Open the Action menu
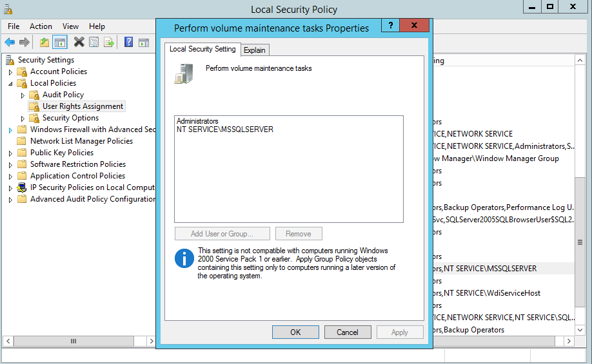Viewport: 592px width, 364px height. (41, 26)
